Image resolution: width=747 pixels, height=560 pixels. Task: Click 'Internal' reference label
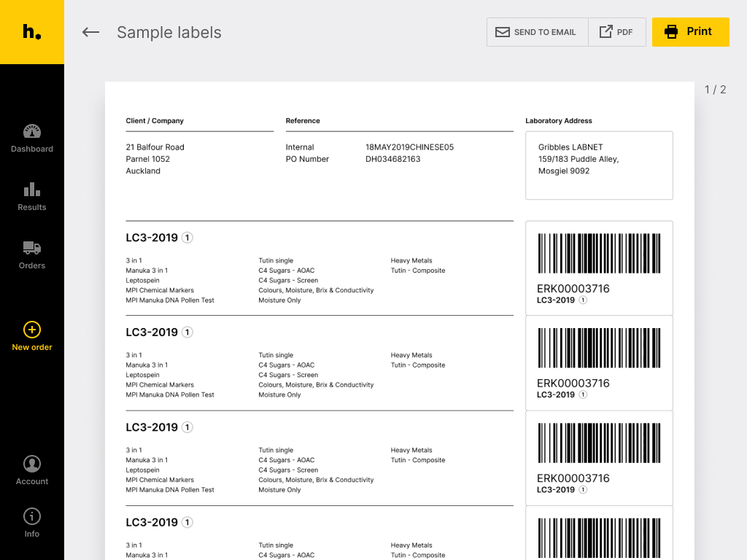pyautogui.click(x=300, y=147)
